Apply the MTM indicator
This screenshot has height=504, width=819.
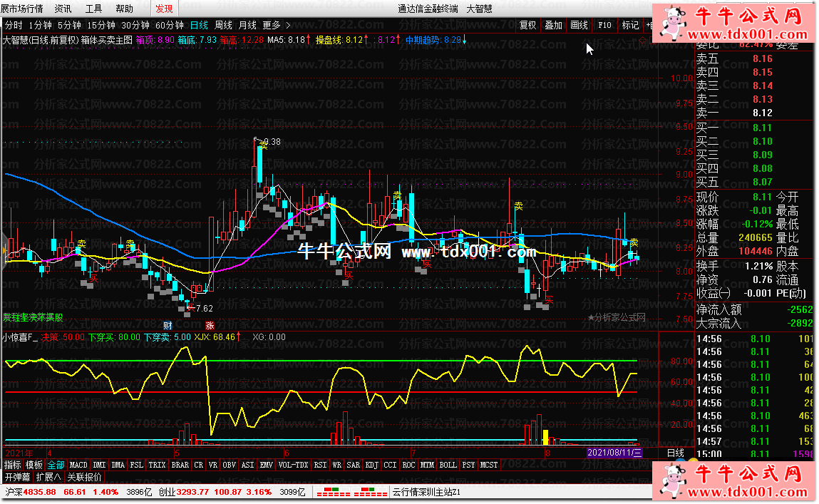(x=427, y=465)
